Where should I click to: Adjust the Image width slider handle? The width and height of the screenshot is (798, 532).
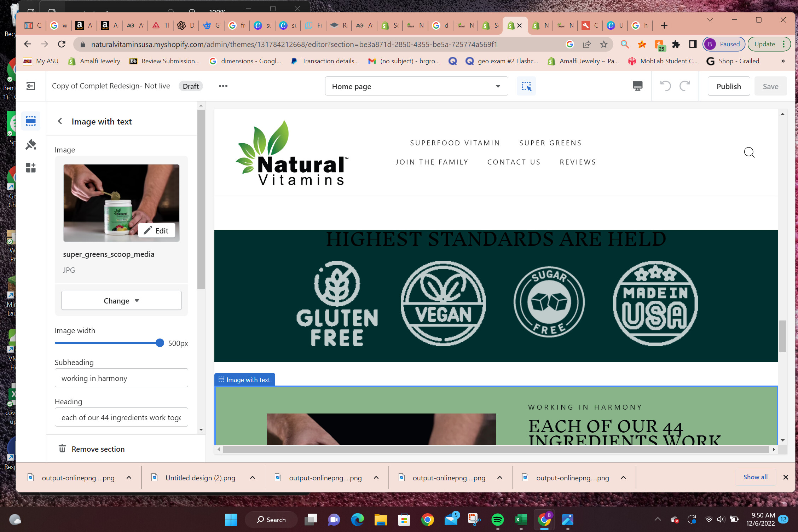(160, 343)
